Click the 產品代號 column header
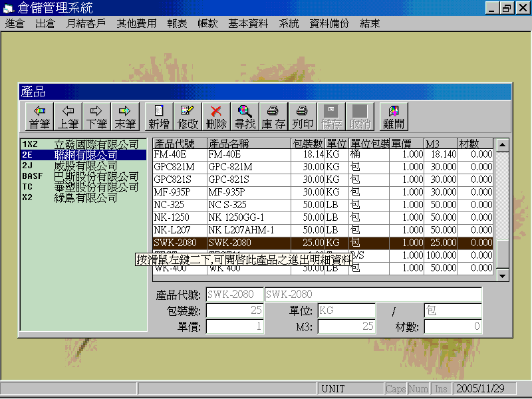The width and height of the screenshot is (532, 399). (180, 144)
